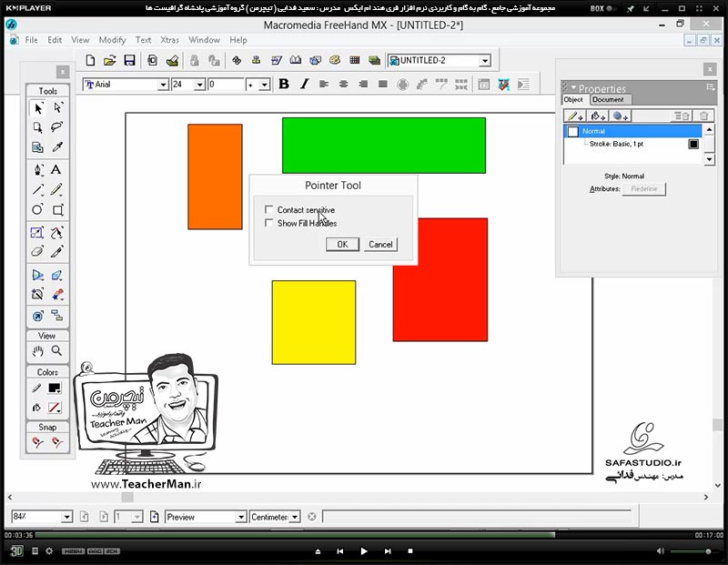Skip to next track in KMPlayer
The width and height of the screenshot is (728, 565).
(x=388, y=551)
